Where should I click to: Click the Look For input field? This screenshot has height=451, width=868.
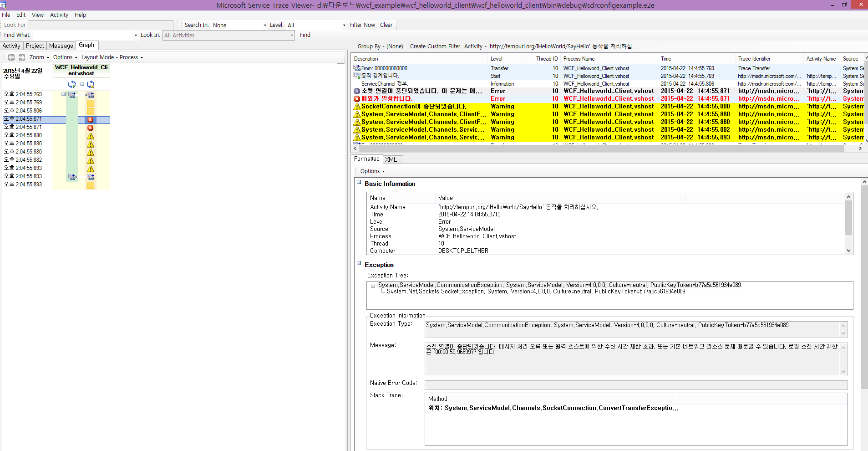(x=100, y=25)
